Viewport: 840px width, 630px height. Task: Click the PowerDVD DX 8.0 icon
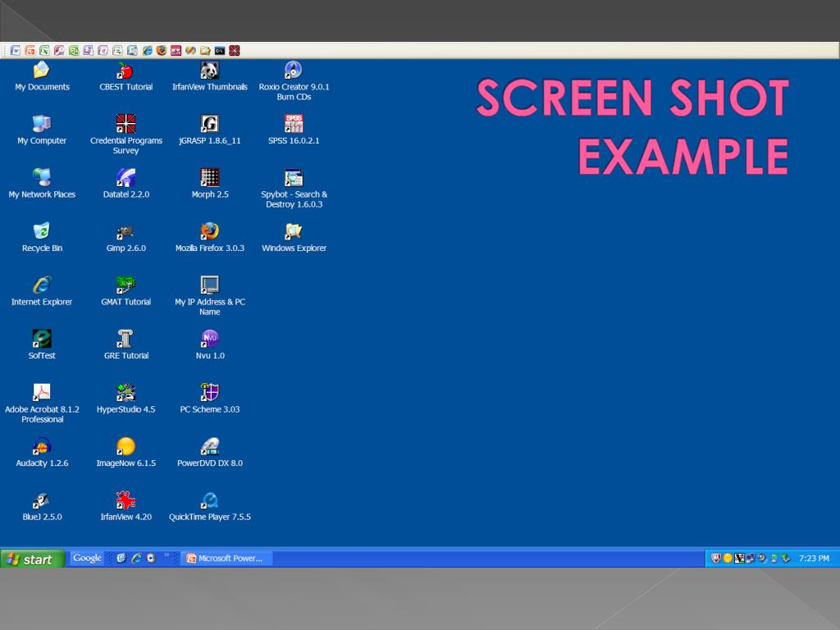[x=209, y=453]
